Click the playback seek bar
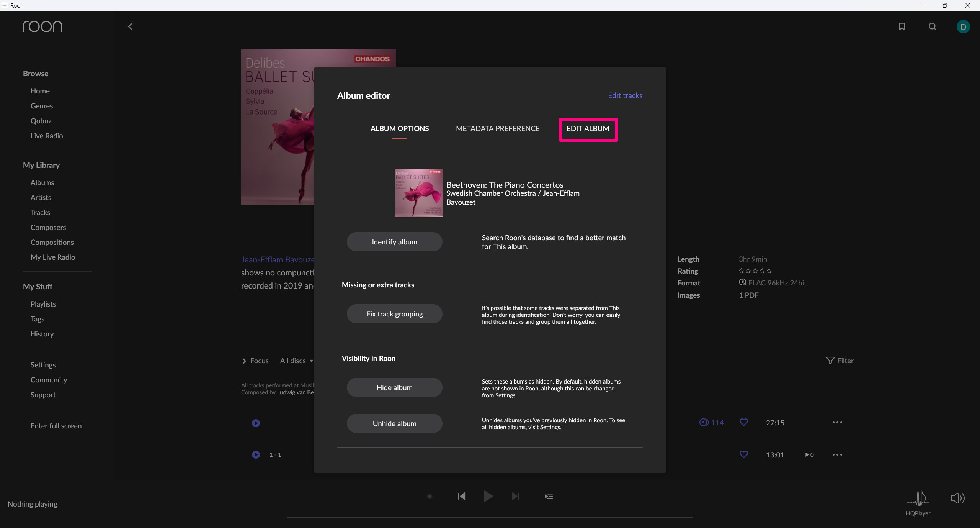The height and width of the screenshot is (528, 980). [489, 517]
